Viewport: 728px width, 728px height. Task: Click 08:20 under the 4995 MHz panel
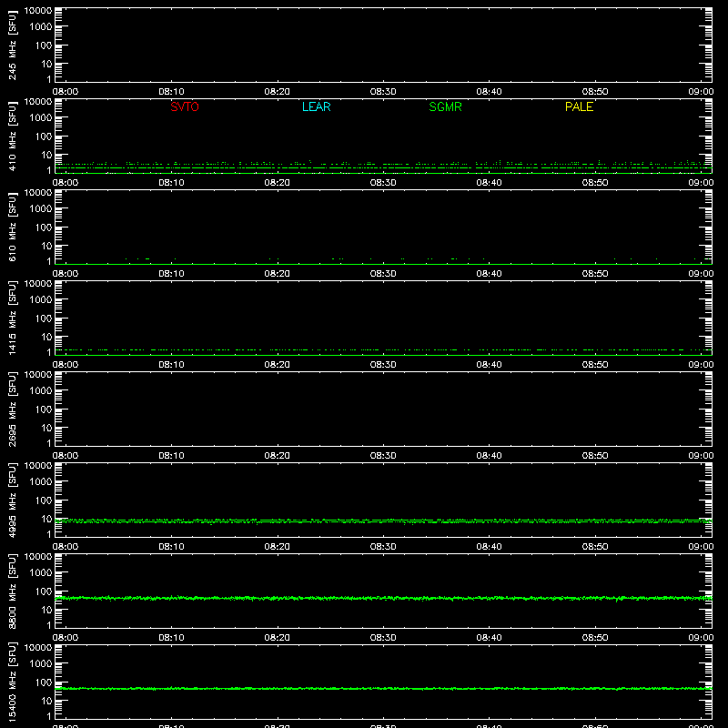278,547
